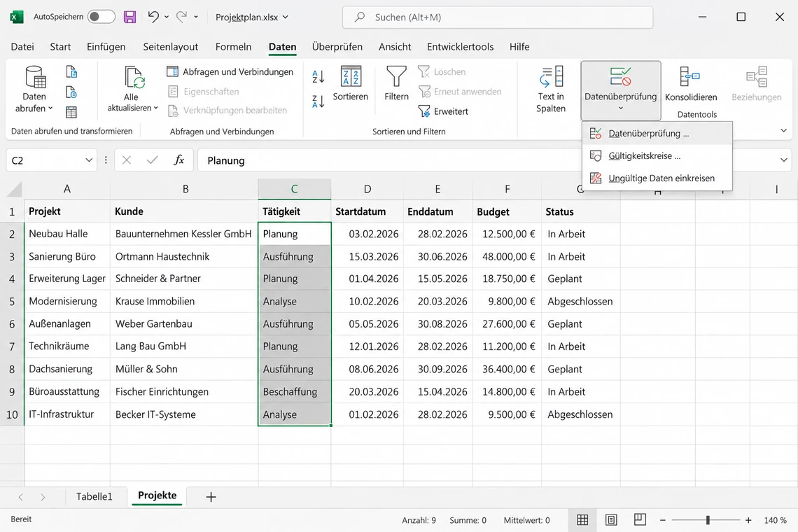Go to the next sheet with the arrow
Image resolution: width=798 pixels, height=532 pixels.
(x=43, y=497)
